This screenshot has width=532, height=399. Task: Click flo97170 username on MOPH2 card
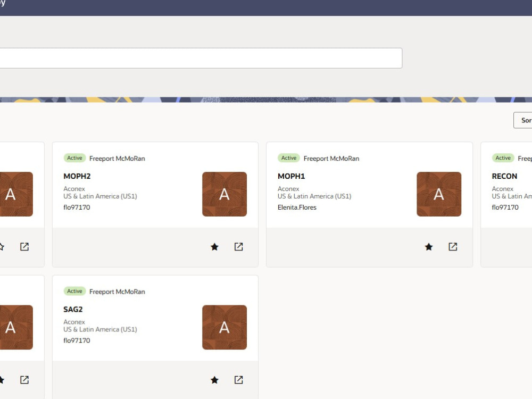tap(77, 207)
